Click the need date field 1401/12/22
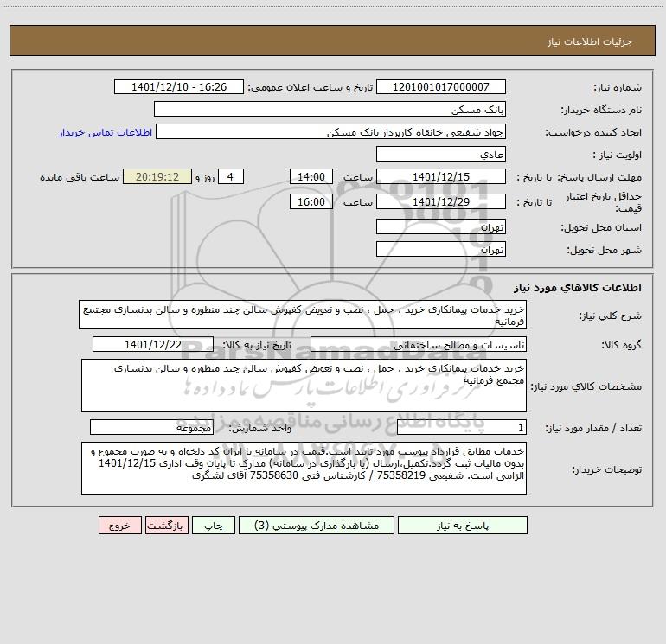 pos(153,344)
